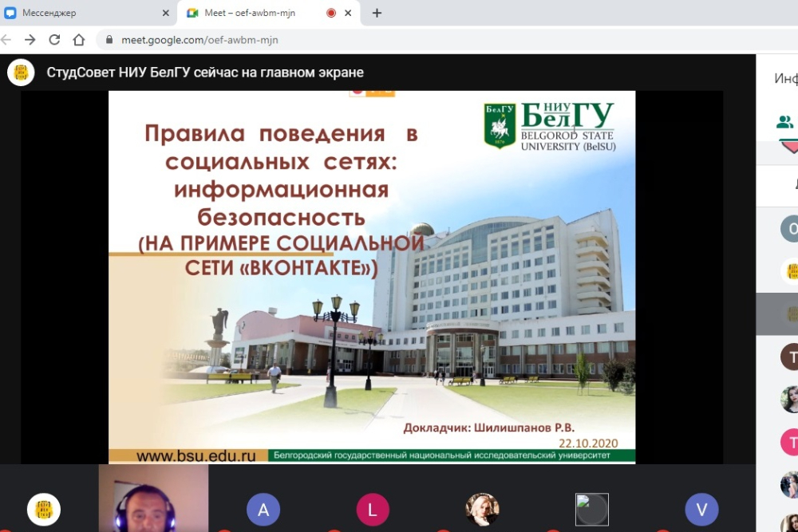The height and width of the screenshot is (532, 798).
Task: Go to the browser home page
Action: coord(78,40)
